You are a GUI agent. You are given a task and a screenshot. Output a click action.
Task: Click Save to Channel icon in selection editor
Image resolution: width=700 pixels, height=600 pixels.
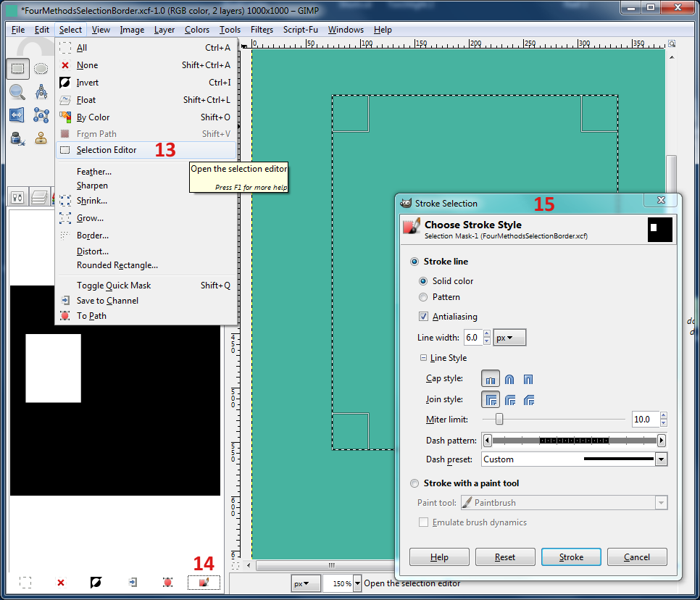click(133, 582)
